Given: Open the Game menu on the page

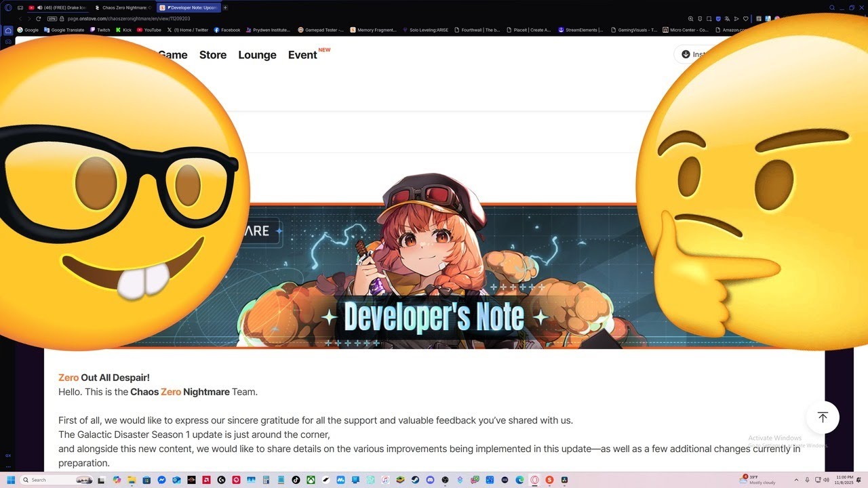Looking at the screenshot, I should pos(172,55).
